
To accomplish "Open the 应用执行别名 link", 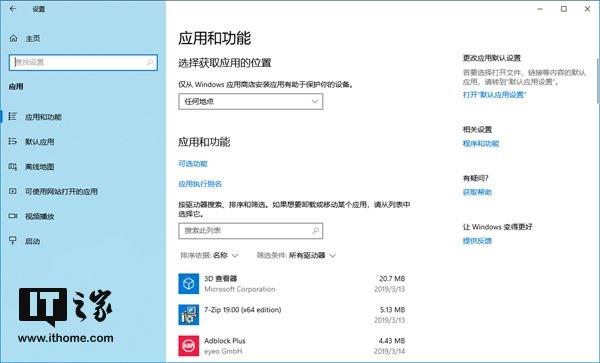I will click(200, 184).
